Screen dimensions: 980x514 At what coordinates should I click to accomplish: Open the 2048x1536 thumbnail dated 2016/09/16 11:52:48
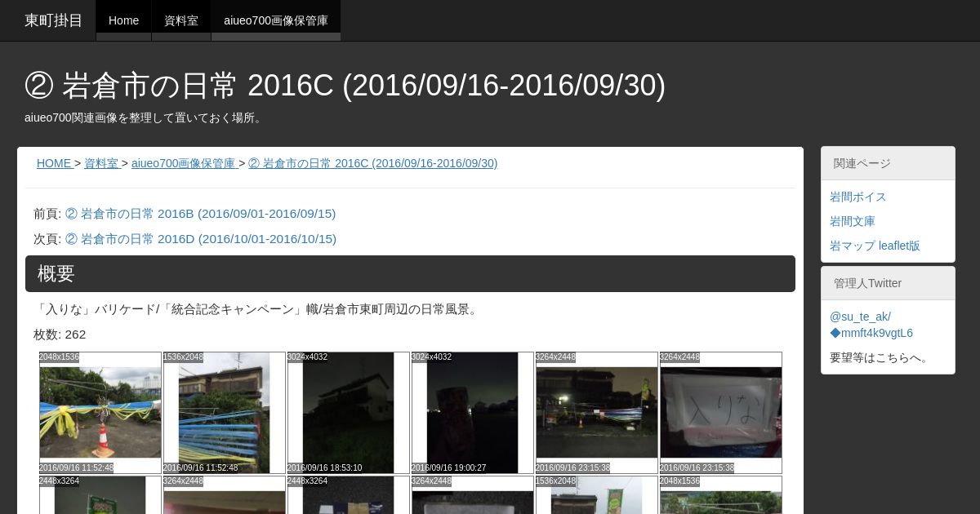[x=100, y=413]
